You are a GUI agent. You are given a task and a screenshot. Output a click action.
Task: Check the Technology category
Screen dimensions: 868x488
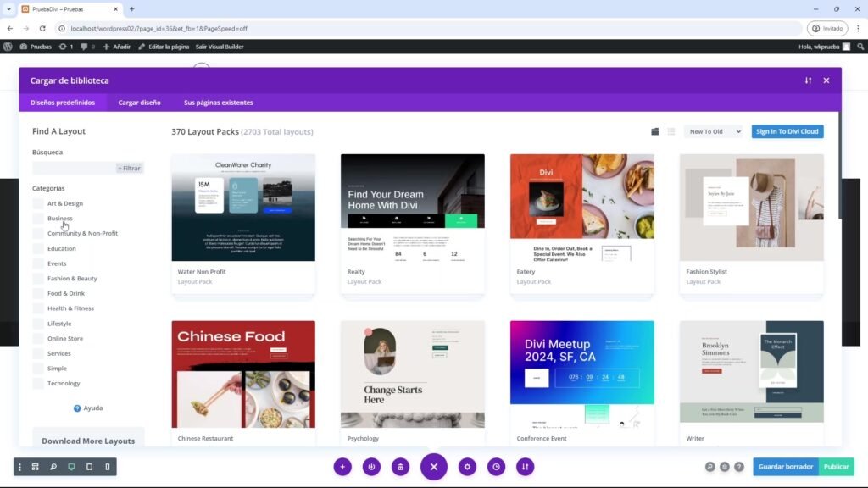[x=37, y=384]
